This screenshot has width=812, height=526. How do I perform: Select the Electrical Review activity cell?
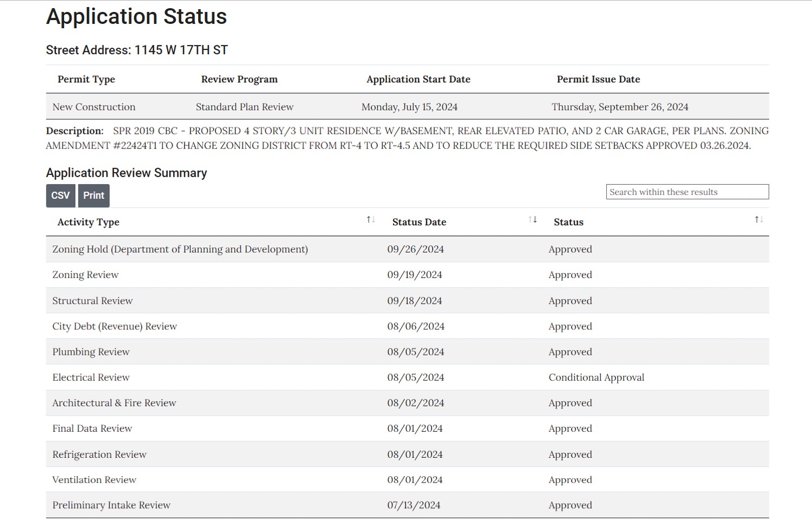coord(91,377)
